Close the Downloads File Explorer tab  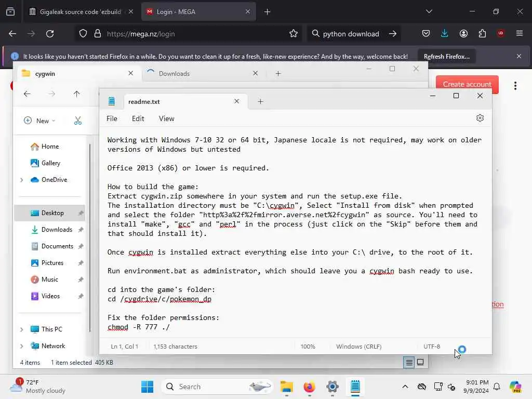click(255, 73)
